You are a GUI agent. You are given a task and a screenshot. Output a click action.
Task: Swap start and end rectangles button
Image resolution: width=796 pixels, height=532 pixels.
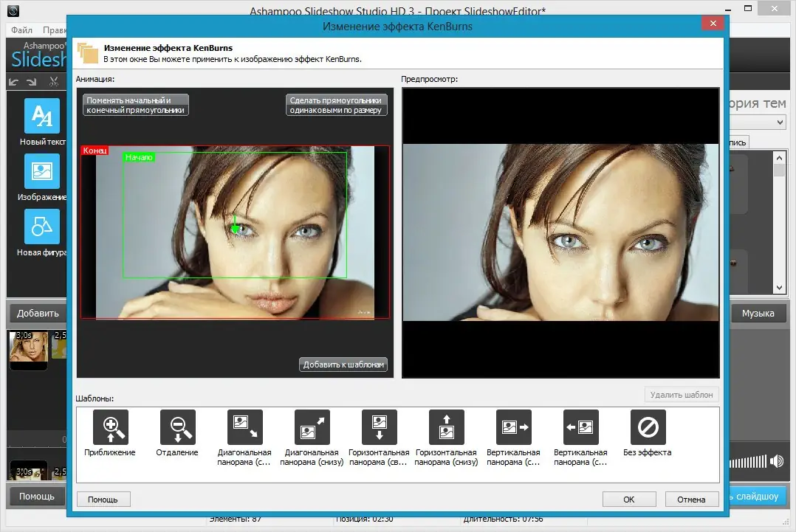click(x=136, y=105)
